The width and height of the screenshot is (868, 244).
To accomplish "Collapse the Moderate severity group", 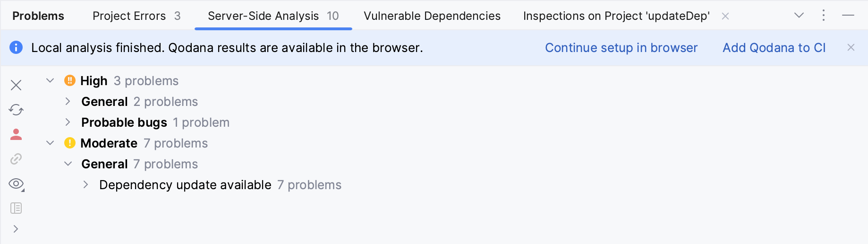I will (50, 143).
